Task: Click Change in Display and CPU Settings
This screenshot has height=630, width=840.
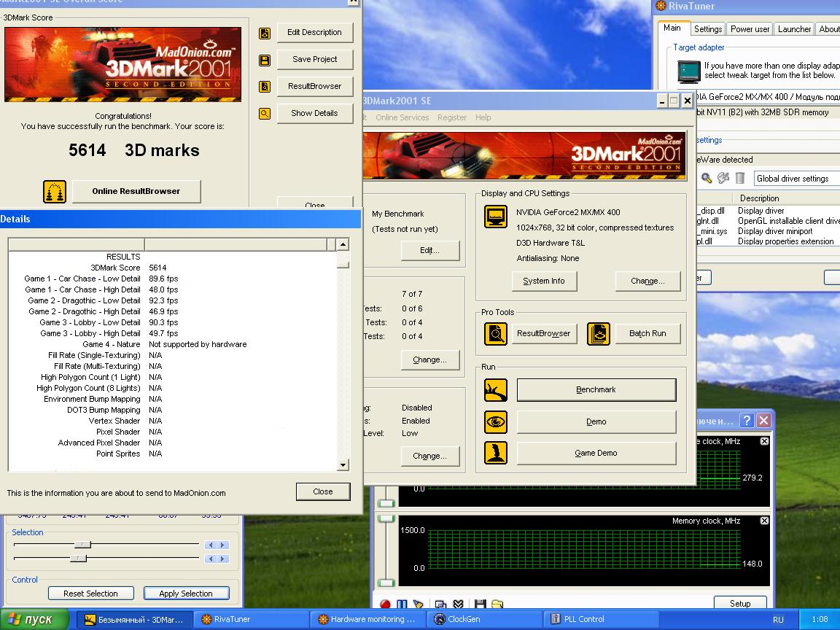Action: pyautogui.click(x=647, y=281)
